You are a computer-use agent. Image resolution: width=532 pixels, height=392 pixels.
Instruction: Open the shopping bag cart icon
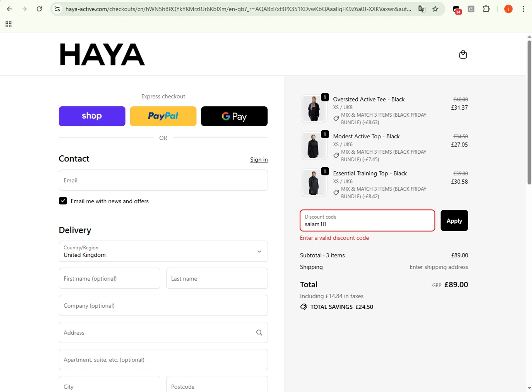[x=463, y=54]
